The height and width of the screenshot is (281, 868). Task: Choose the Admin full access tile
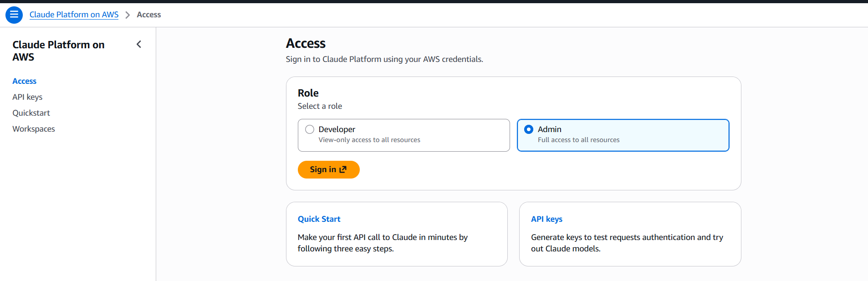click(623, 135)
